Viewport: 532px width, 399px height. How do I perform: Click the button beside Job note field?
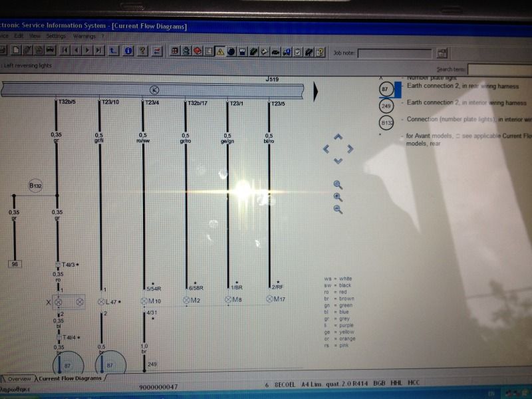pyautogui.click(x=442, y=53)
